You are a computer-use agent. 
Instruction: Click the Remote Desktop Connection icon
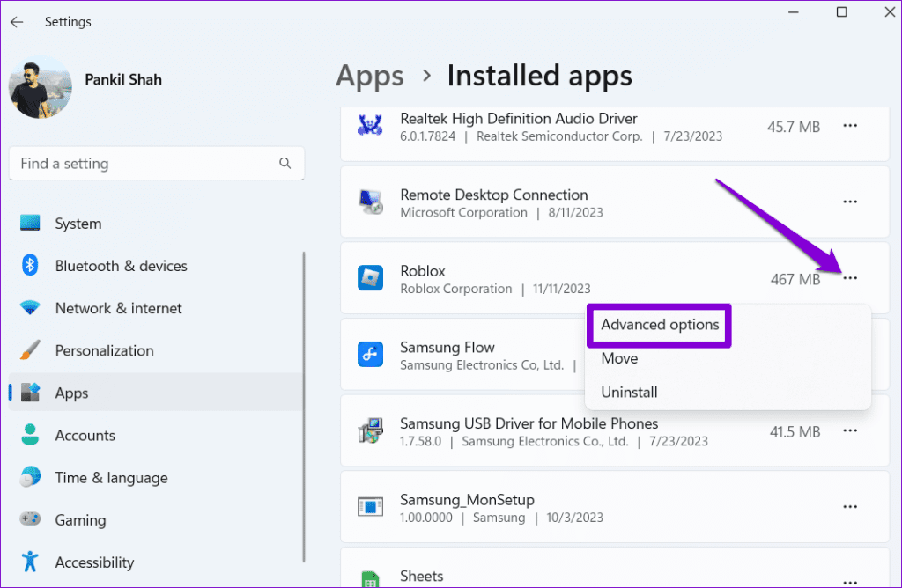[369, 202]
